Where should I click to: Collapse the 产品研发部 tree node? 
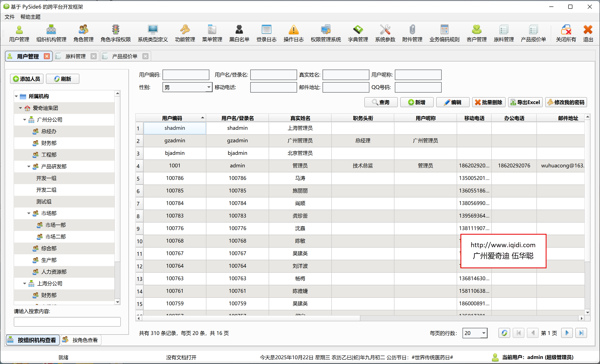[x=29, y=167]
